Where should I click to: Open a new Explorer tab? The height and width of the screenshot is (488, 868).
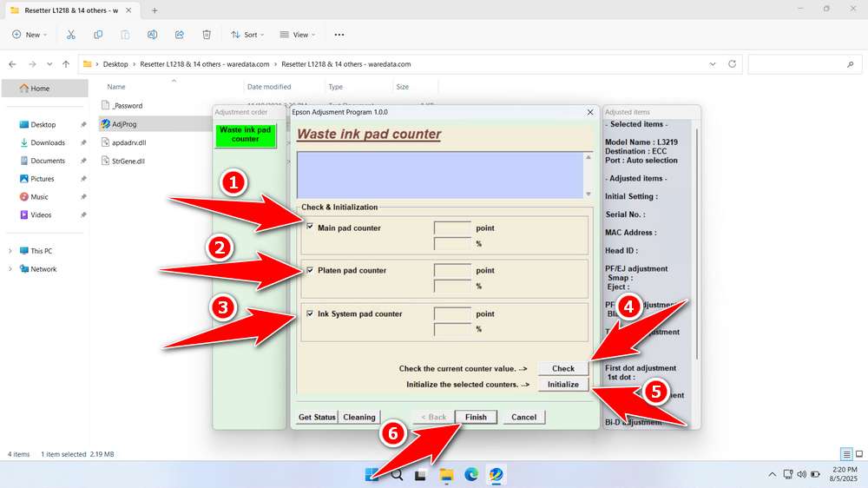(155, 10)
